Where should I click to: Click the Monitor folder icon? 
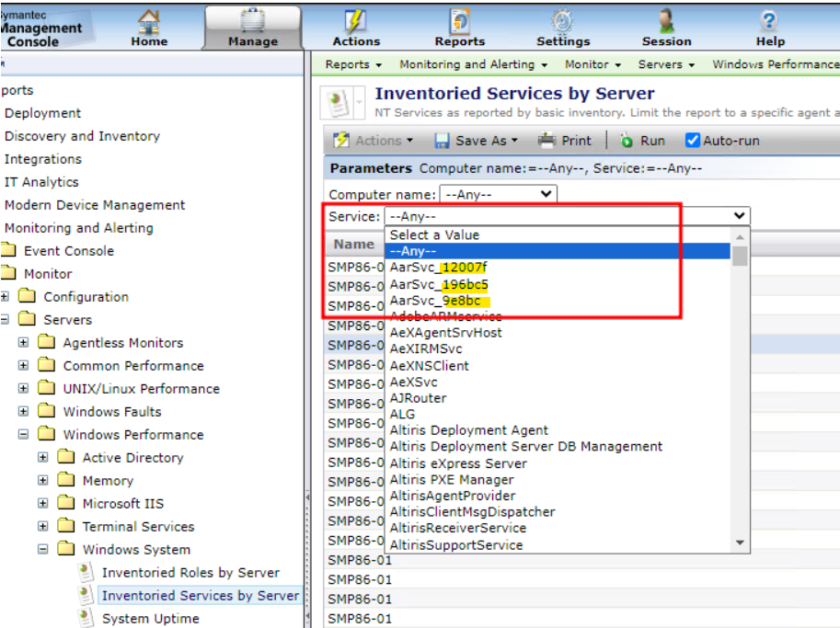8,274
